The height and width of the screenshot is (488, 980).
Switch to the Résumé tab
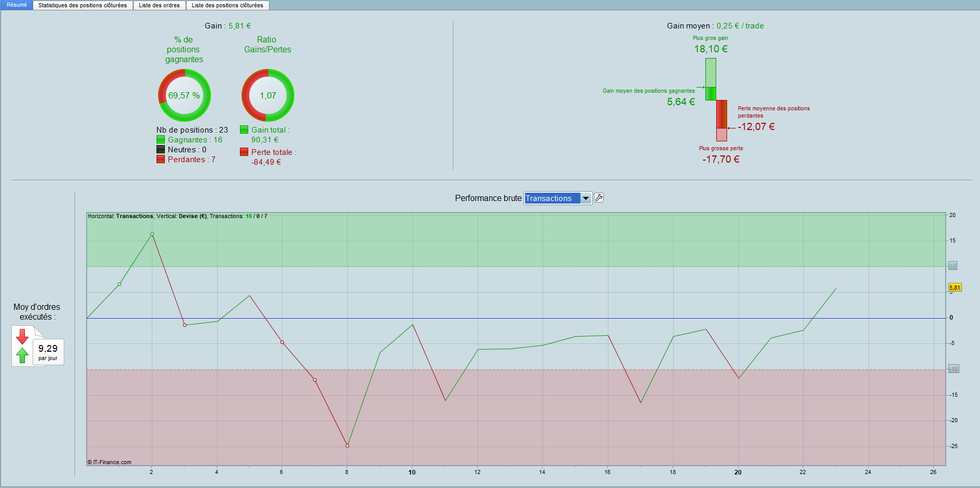[x=17, y=5]
